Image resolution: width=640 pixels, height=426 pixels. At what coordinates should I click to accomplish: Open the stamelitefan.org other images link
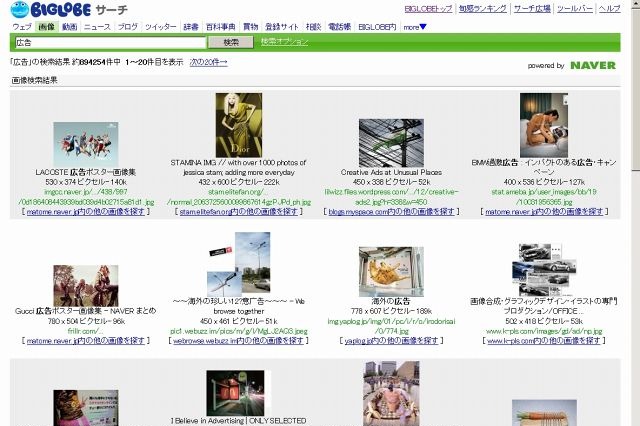point(239,211)
